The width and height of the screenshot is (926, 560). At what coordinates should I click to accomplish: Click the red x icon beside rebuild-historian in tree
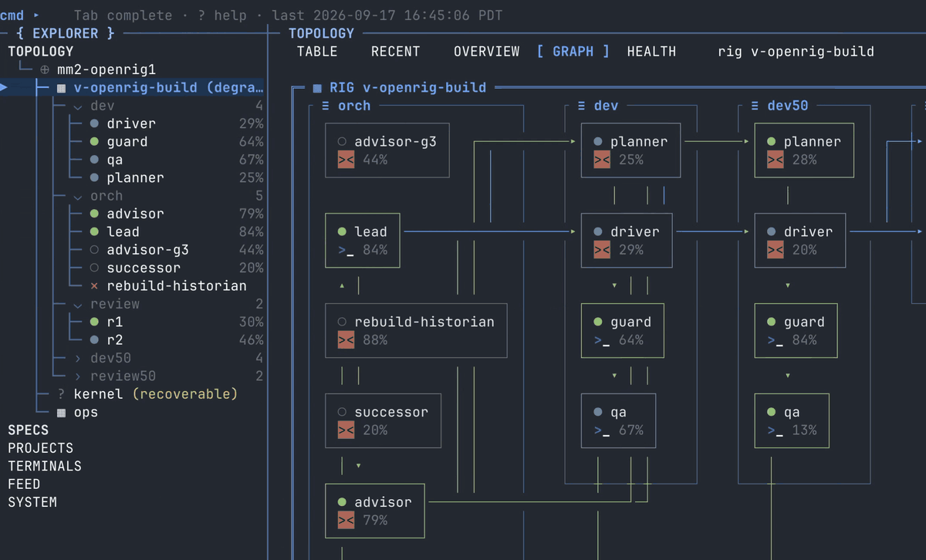[x=94, y=286]
